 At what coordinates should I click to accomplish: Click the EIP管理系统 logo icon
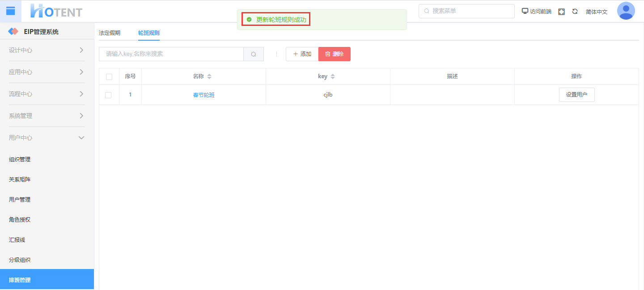point(13,32)
